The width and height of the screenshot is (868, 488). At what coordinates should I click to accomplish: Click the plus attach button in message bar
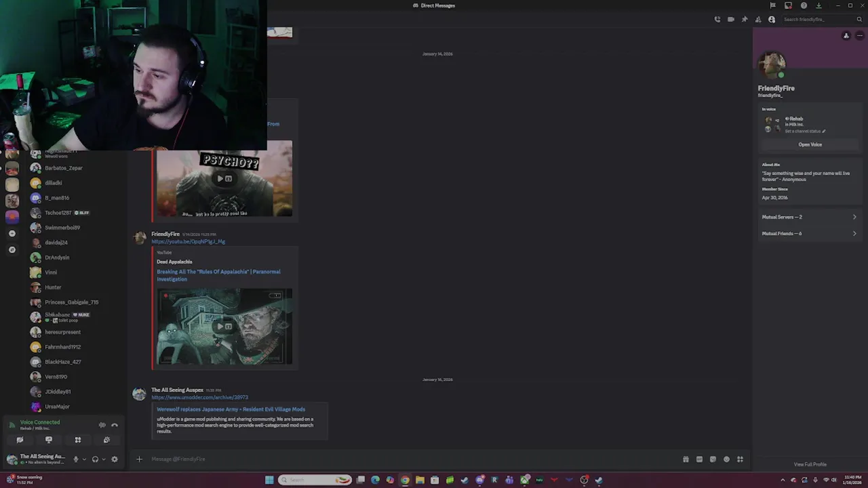[x=139, y=459]
